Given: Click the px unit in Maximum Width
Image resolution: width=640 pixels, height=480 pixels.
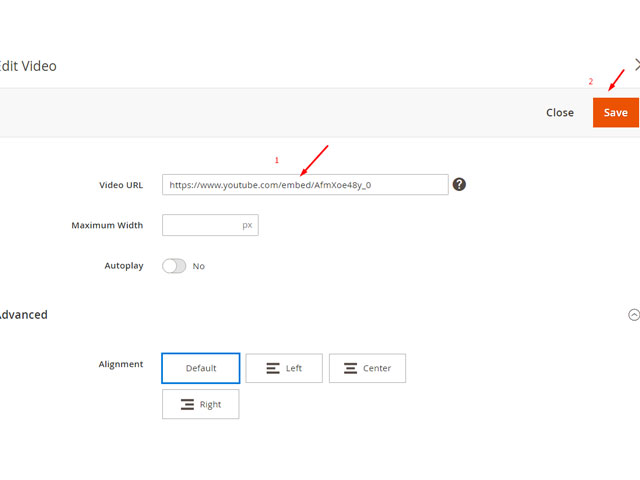Looking at the screenshot, I should click(247, 225).
